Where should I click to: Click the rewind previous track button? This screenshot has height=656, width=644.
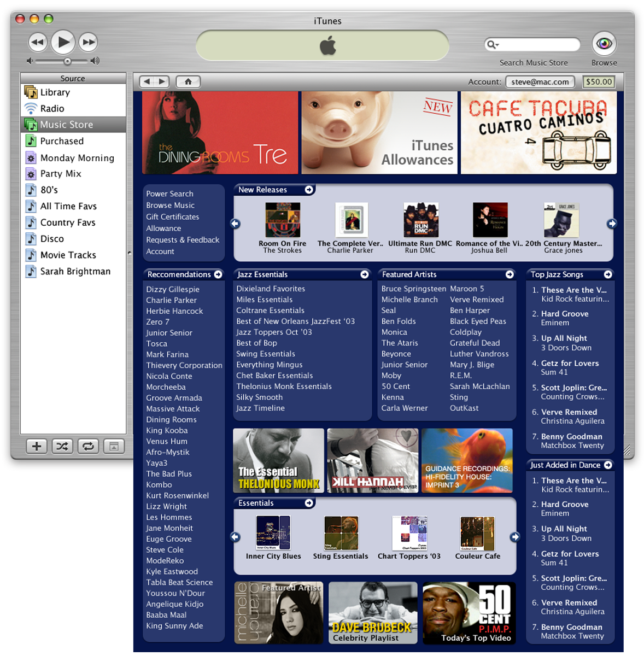tap(37, 42)
